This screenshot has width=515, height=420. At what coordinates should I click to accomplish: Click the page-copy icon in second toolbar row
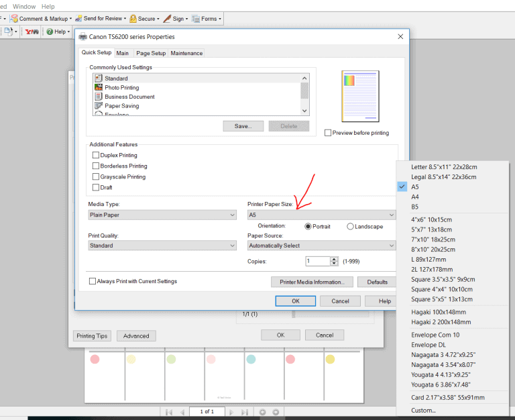click(x=9, y=32)
